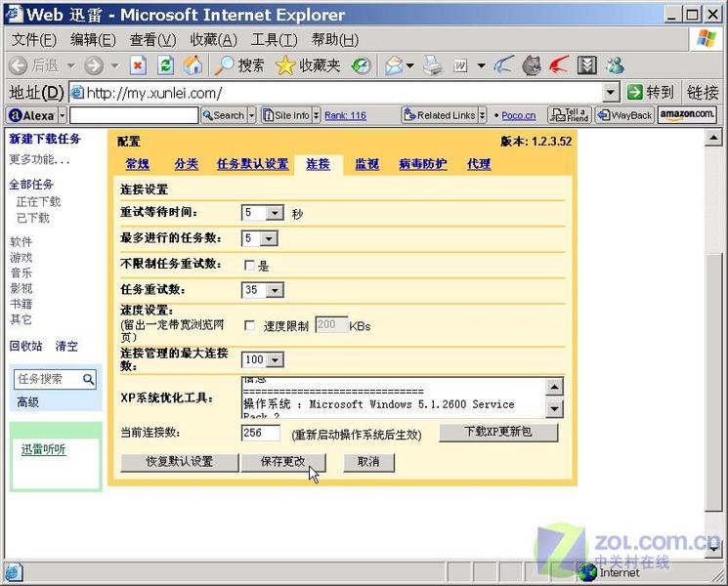
Task: Open the max connections dropdown showing 100
Action: pos(275,360)
